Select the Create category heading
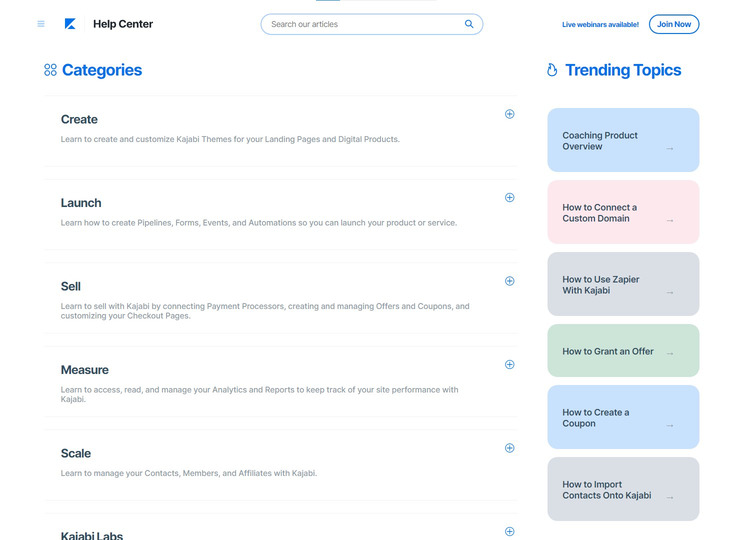 pyautogui.click(x=79, y=119)
